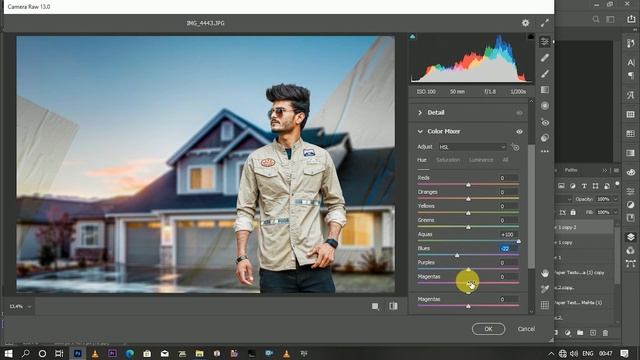
Task: Switch to the Hue tab
Action: (422, 160)
